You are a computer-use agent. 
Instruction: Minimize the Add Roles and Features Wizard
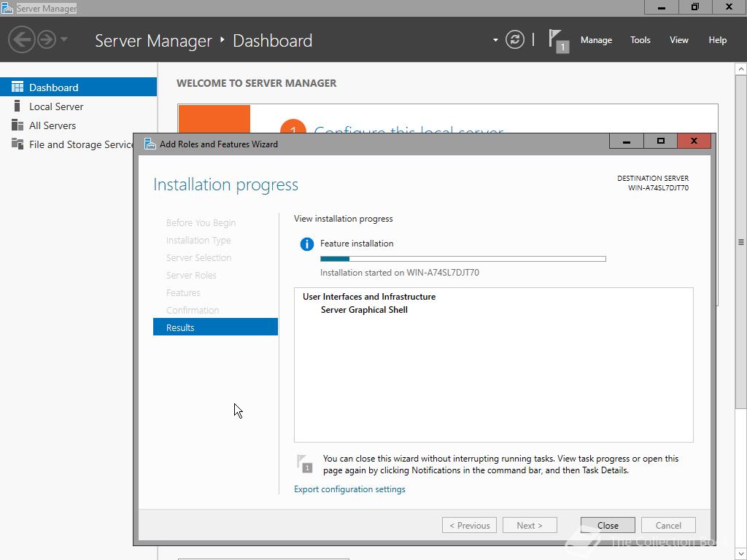[x=627, y=141]
